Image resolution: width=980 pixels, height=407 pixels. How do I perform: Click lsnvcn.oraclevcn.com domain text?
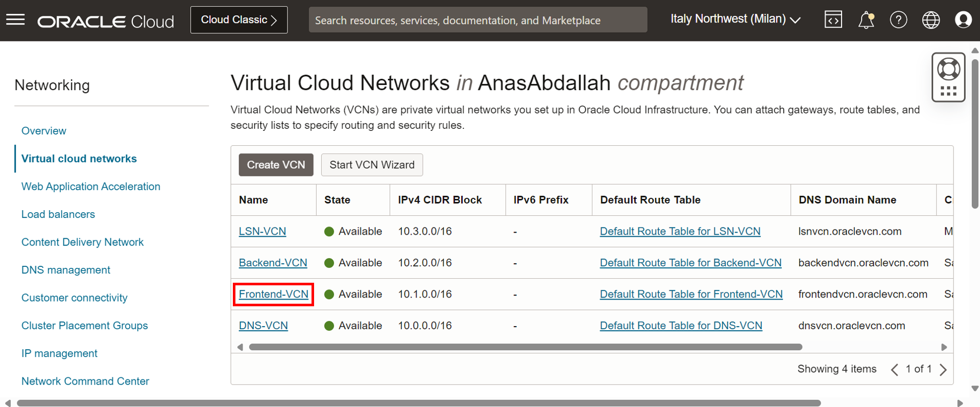(850, 231)
